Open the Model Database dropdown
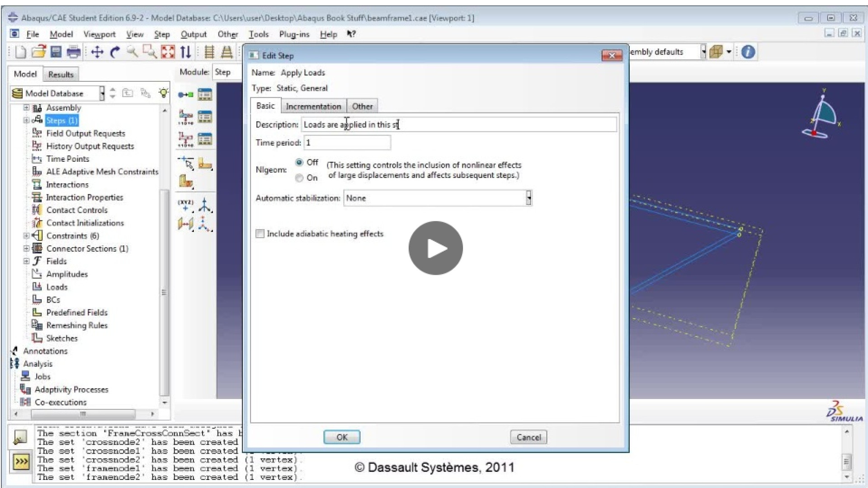 (102, 94)
